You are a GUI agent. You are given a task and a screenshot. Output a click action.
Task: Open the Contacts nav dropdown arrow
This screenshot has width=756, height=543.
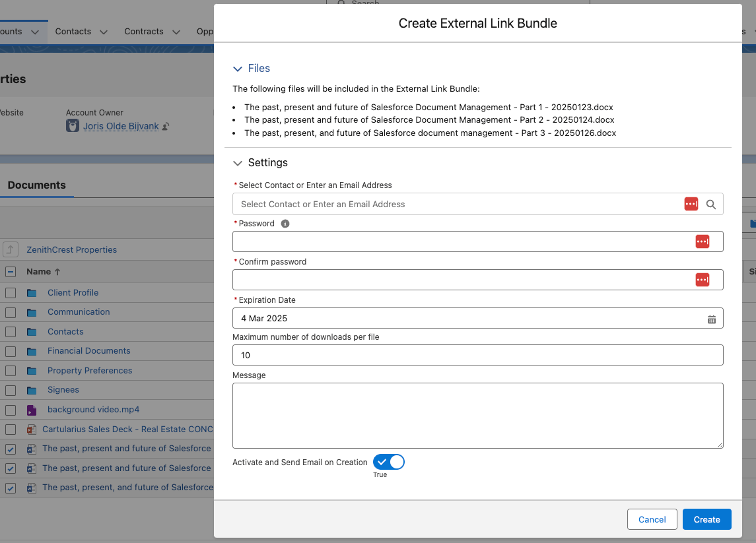click(x=103, y=32)
